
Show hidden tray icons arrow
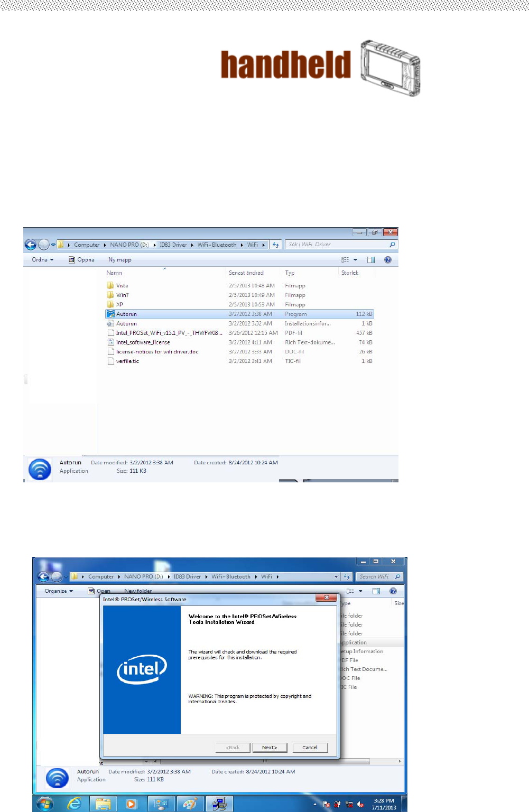click(315, 805)
